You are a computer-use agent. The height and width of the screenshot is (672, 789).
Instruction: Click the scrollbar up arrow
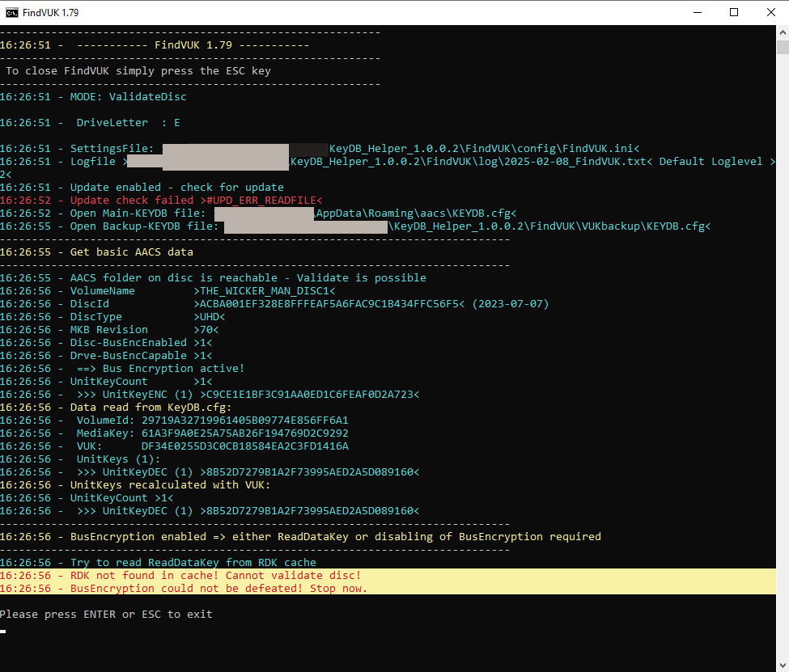(x=782, y=32)
